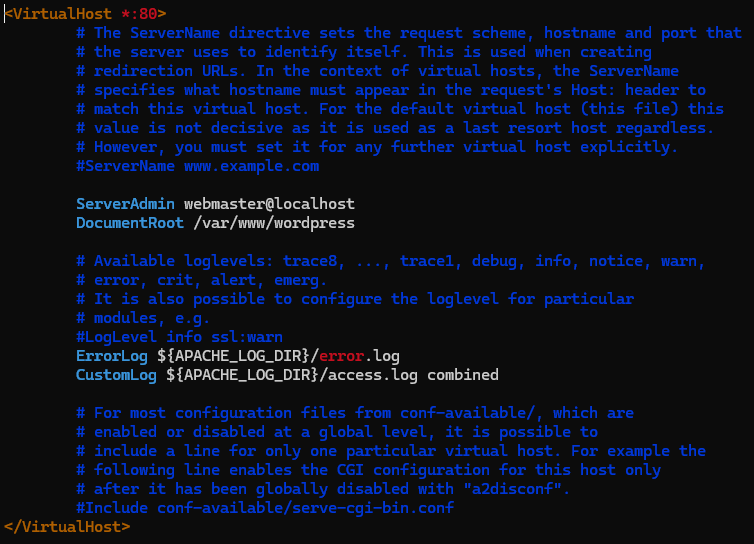The width and height of the screenshot is (754, 544).
Task: Click the CustomLog directive keyword
Action: 116,375
